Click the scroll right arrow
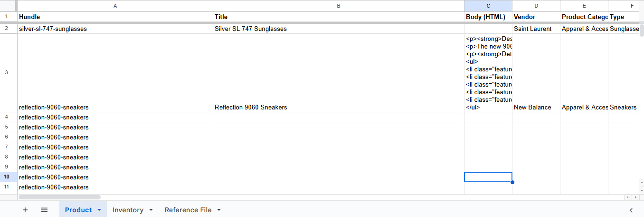 [635, 197]
